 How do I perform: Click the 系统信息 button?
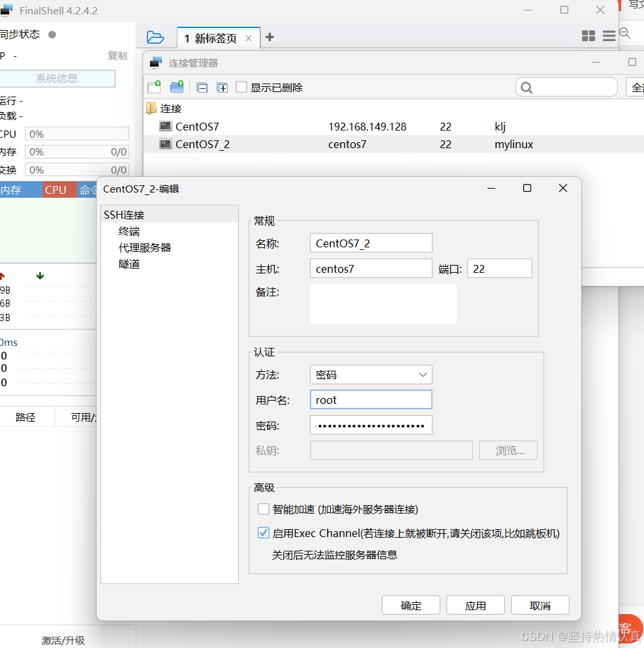57,78
